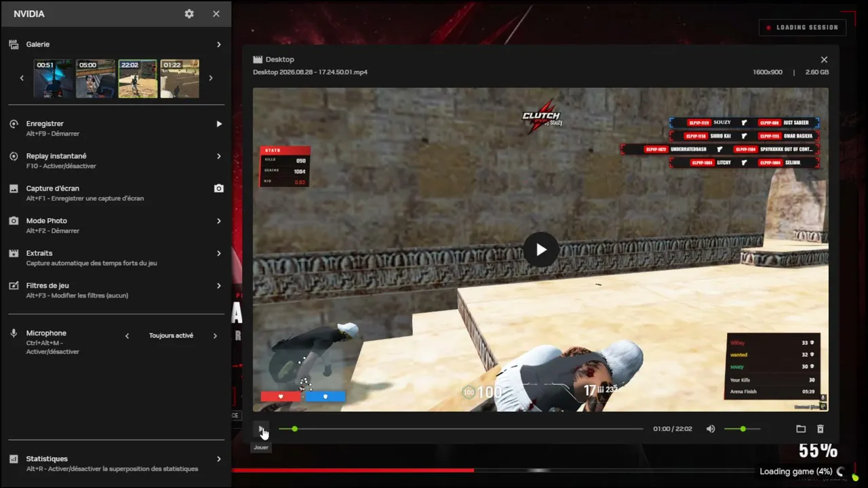Click the Alt+F9 - Démarrer shortcut text

point(53,134)
